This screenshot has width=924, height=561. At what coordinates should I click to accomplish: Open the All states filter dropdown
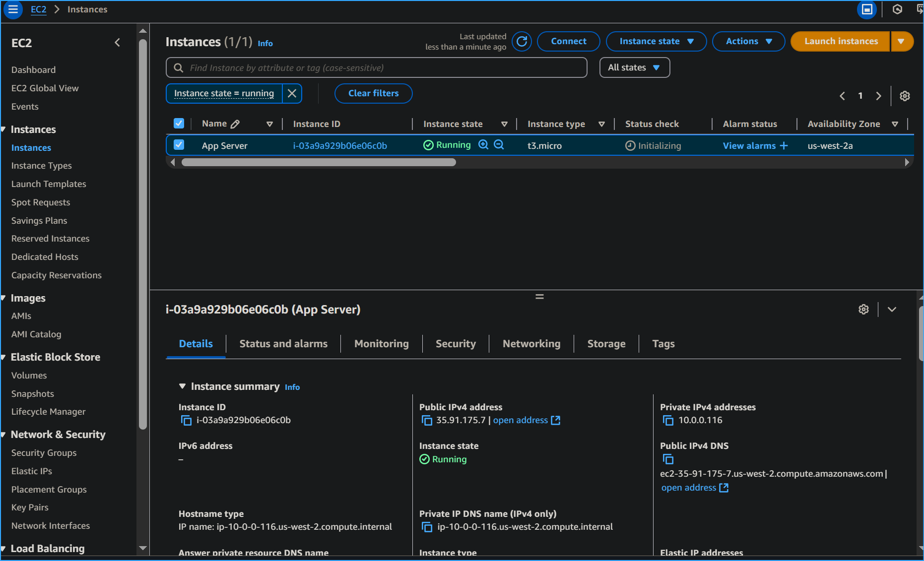(634, 67)
